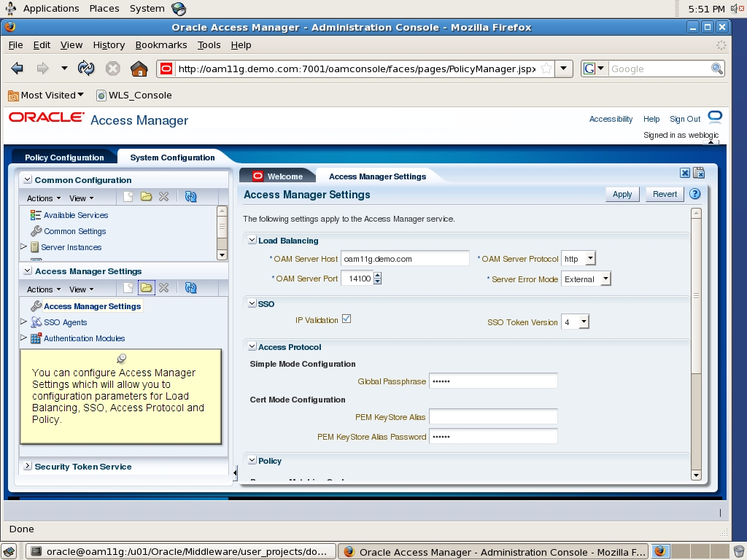The height and width of the screenshot is (560, 747).
Task: Open the SSO Token Version dropdown
Action: tap(584, 322)
